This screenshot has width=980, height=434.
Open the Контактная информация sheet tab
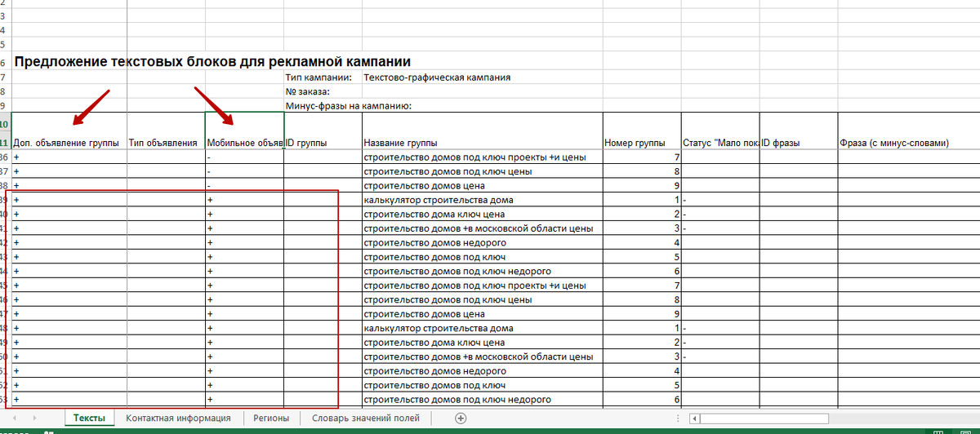[x=178, y=418]
